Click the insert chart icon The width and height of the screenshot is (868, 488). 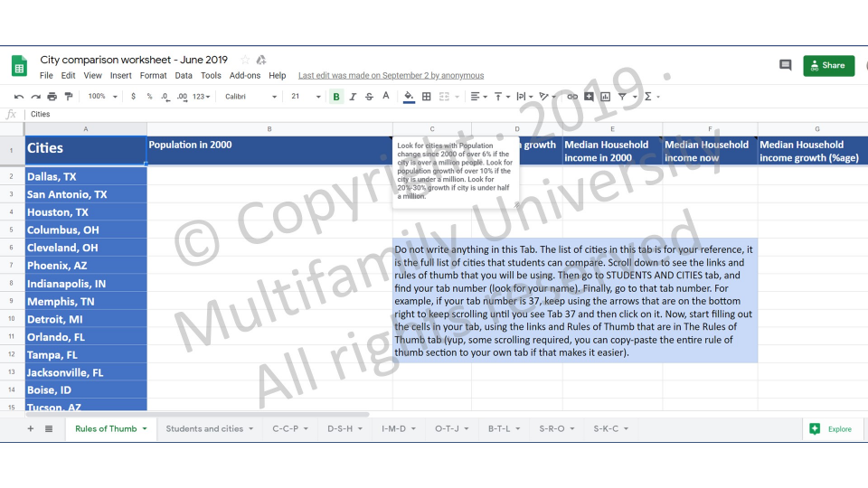pos(606,97)
